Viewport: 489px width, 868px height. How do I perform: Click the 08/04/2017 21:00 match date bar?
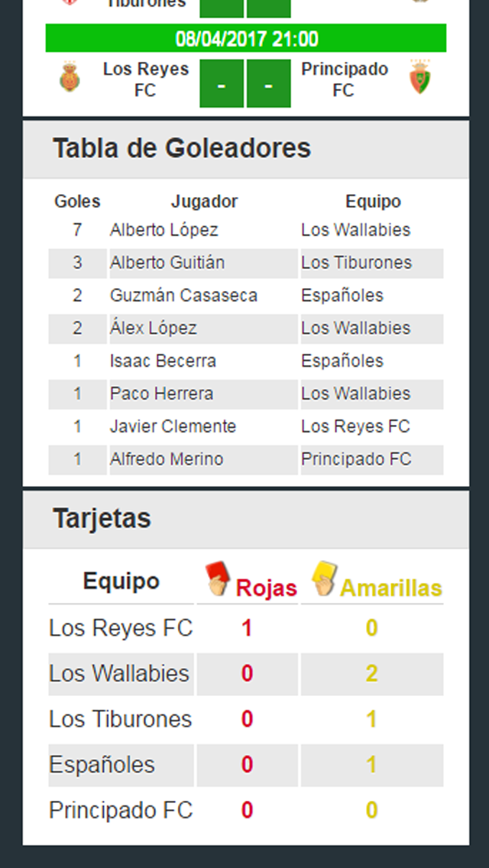[246, 38]
